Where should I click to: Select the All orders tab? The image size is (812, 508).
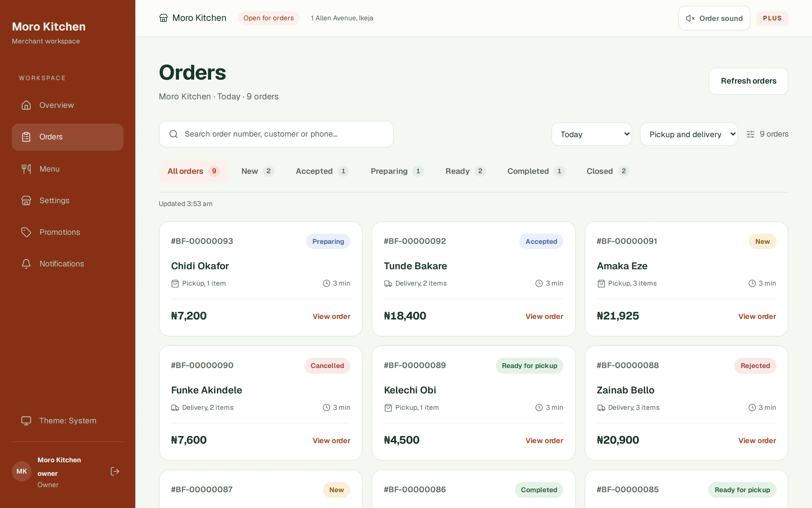coord(194,171)
